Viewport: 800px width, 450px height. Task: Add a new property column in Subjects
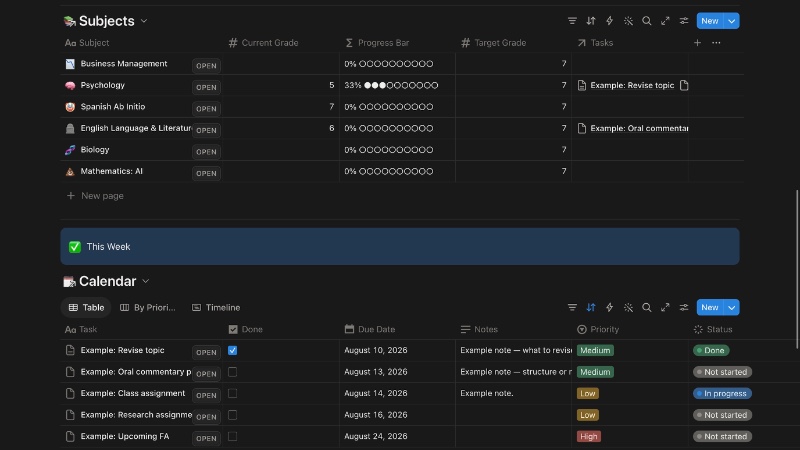click(x=697, y=43)
